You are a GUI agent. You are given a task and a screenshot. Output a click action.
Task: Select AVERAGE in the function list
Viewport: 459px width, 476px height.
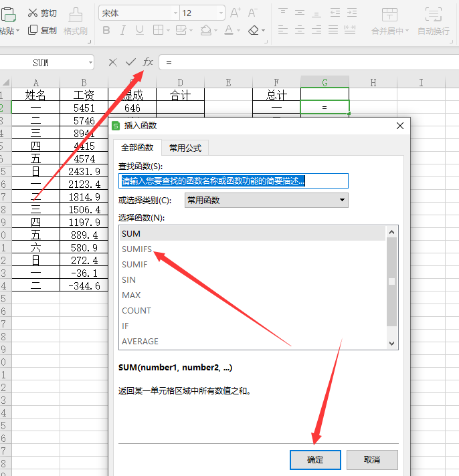click(252, 341)
